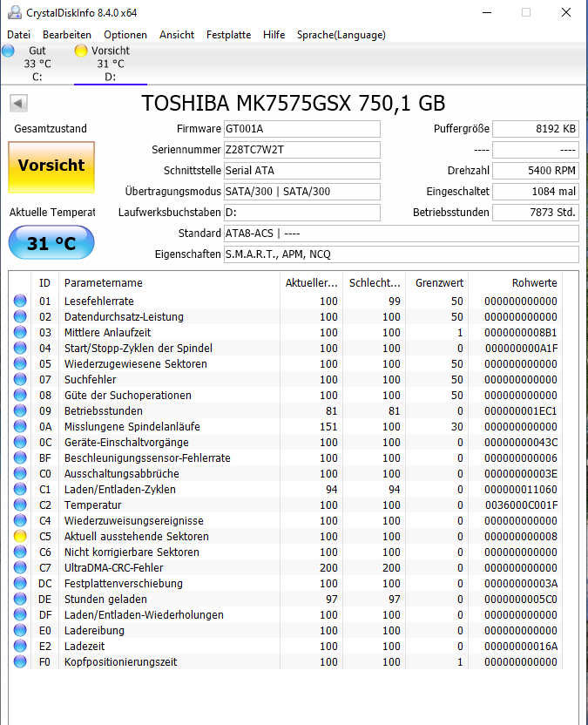Click the serial number field Z28TC7W2T
Screen dimensions: 588x725
click(302, 150)
